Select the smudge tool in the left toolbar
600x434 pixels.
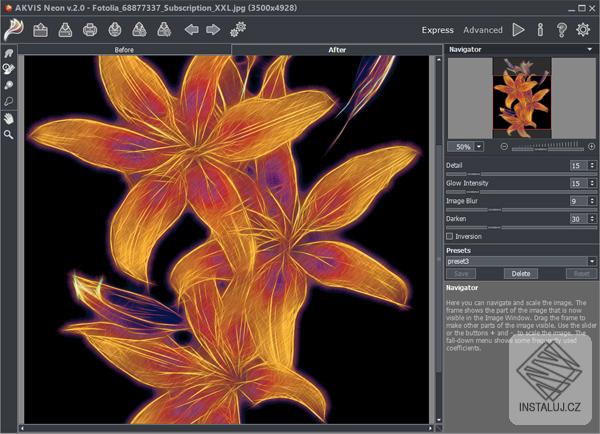point(8,53)
